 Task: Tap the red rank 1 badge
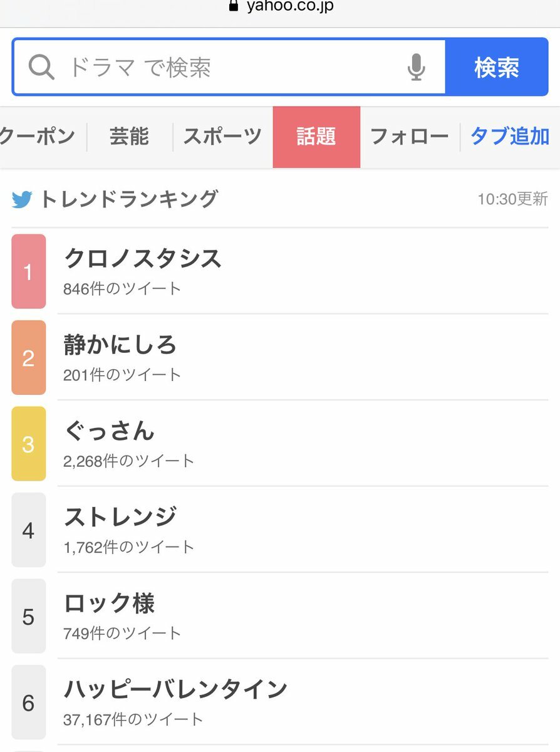[29, 271]
